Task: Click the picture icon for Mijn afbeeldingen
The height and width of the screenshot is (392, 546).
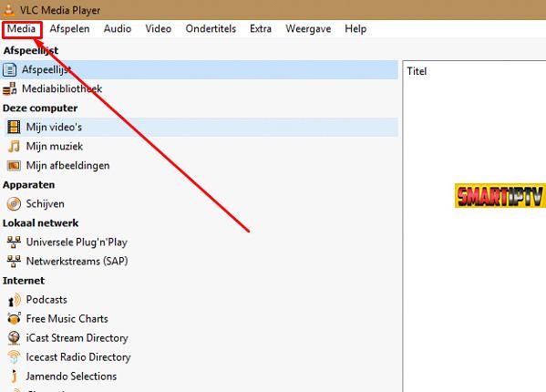Action: pos(14,165)
